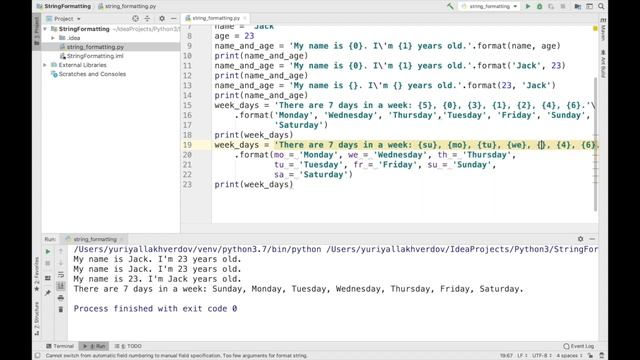Image resolution: width=640 pixels, height=360 pixels.
Task: Select Scratches and Consoles tree item
Action: pos(92,74)
